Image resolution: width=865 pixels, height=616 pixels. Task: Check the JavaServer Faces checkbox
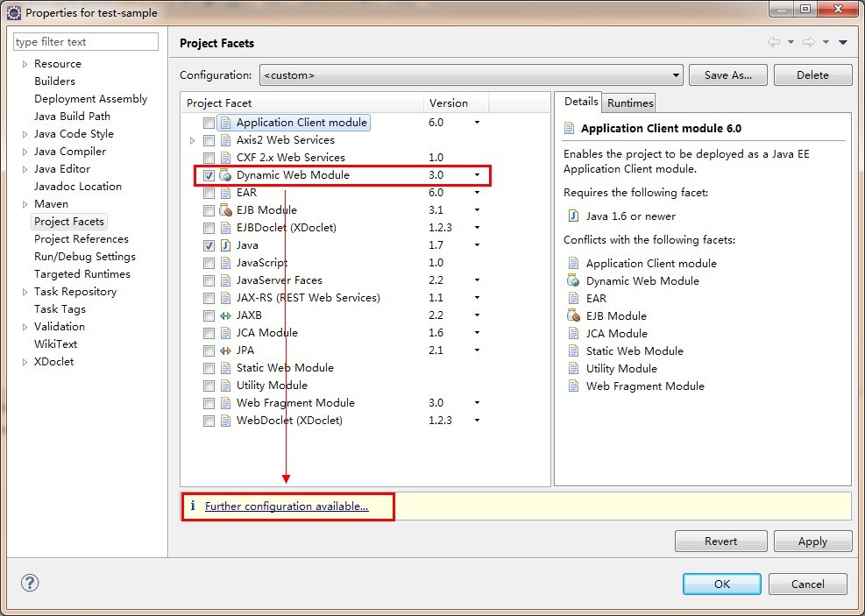[209, 280]
